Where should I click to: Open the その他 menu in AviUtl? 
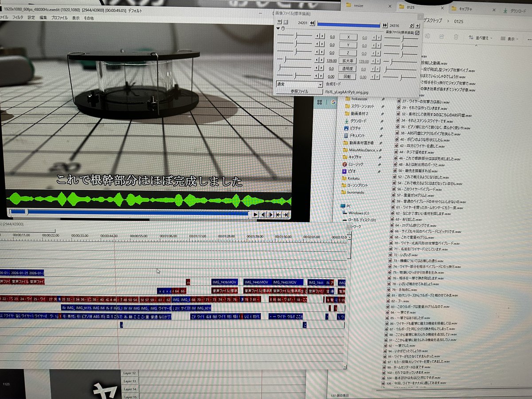tap(89, 18)
